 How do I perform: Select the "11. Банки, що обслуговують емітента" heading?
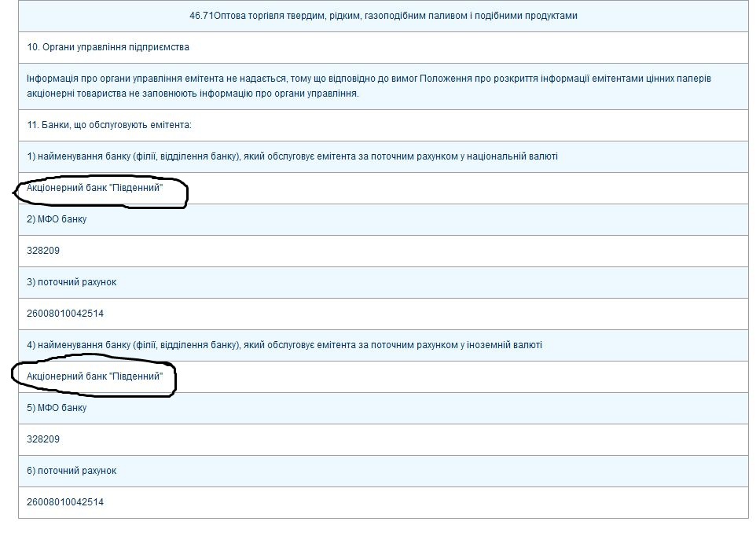(x=109, y=125)
